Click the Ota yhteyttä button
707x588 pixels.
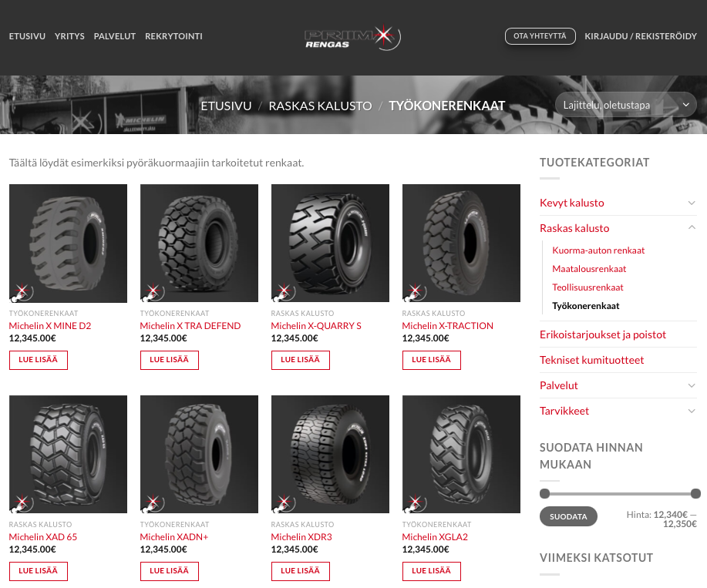click(540, 36)
